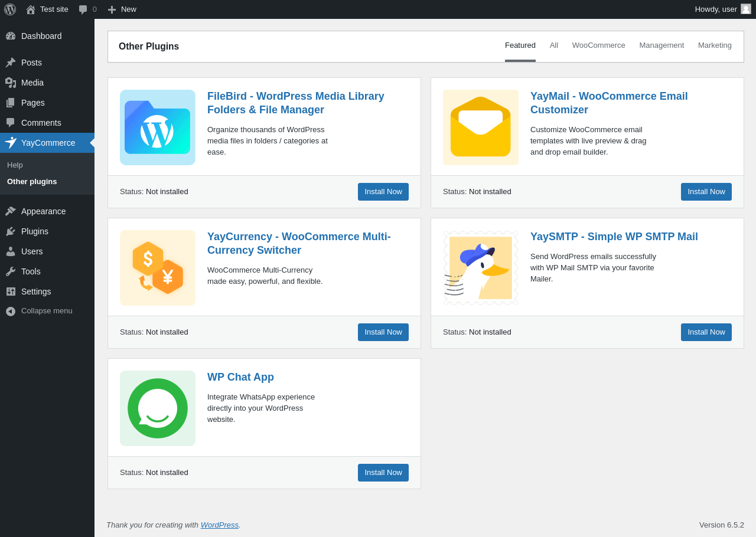
Task: Click the YayMail envelope plugin icon
Action: click(x=481, y=127)
